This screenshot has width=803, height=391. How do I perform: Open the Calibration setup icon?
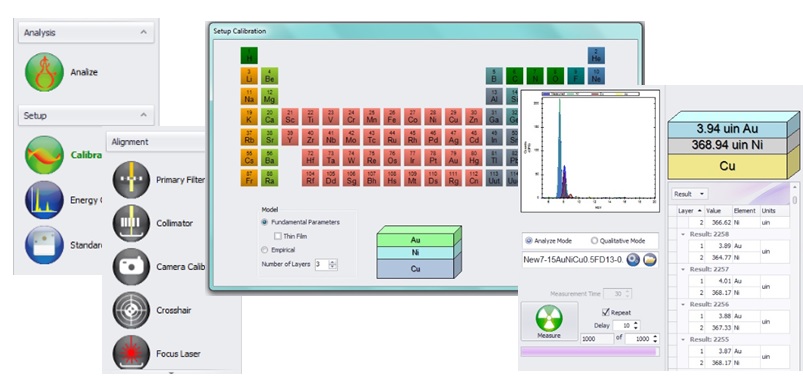pyautogui.click(x=45, y=155)
